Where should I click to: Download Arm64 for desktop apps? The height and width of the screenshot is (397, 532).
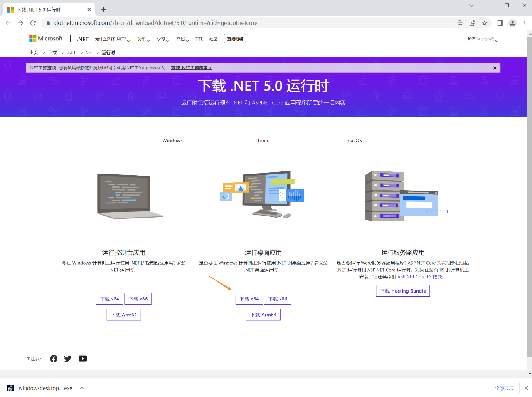(264, 315)
